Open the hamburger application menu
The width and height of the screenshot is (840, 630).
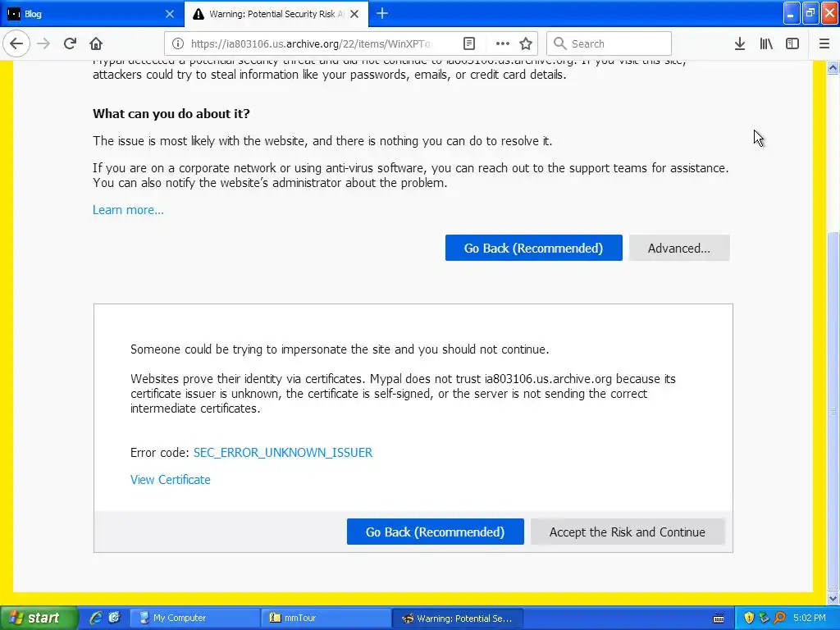[824, 43]
